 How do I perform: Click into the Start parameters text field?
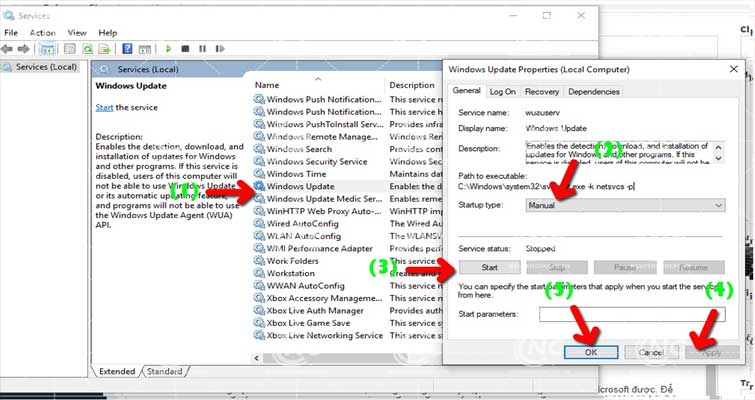tap(632, 314)
